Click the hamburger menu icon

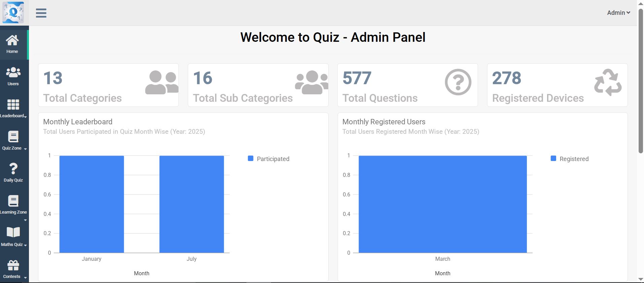coord(41,13)
